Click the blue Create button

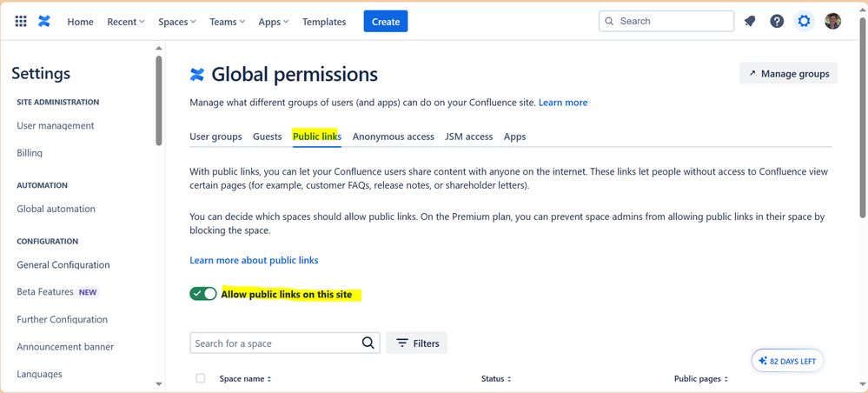(x=386, y=21)
